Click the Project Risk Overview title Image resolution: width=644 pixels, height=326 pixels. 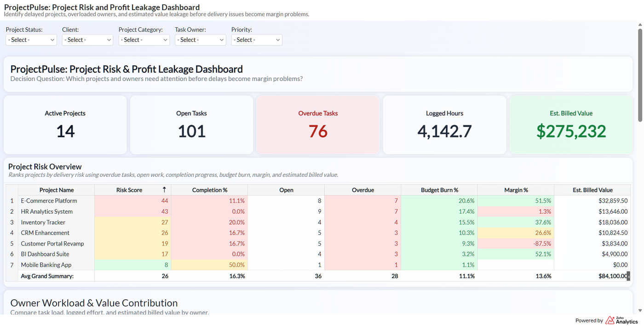[45, 167]
